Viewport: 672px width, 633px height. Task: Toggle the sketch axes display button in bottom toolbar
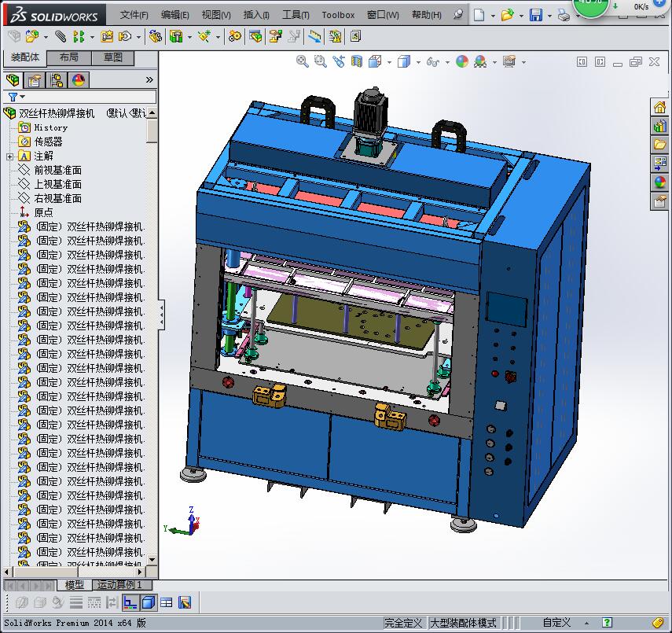point(130,602)
